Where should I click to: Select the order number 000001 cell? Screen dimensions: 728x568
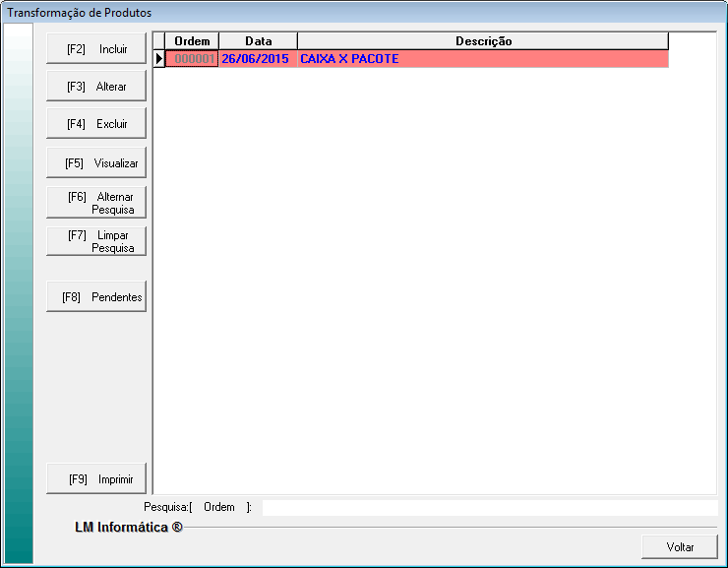193,59
